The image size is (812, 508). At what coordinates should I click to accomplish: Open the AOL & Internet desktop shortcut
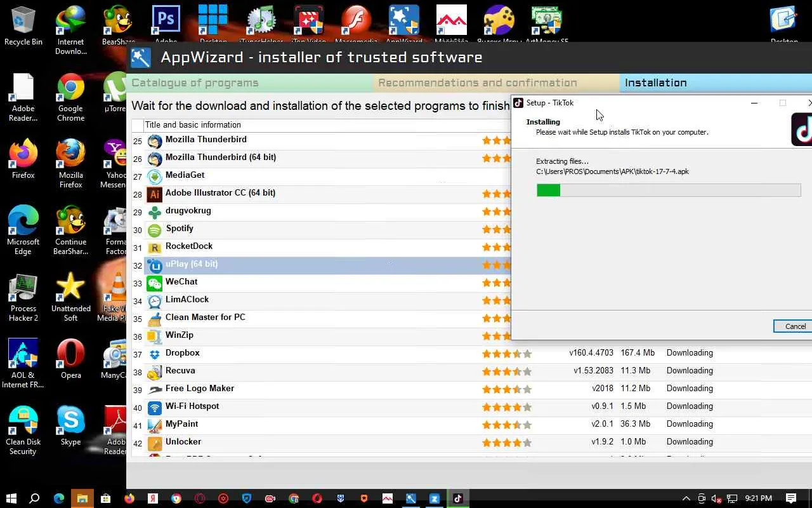23,363
